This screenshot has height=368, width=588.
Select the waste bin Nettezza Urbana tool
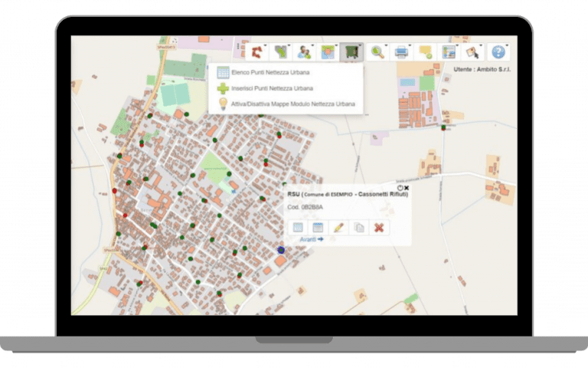351,51
